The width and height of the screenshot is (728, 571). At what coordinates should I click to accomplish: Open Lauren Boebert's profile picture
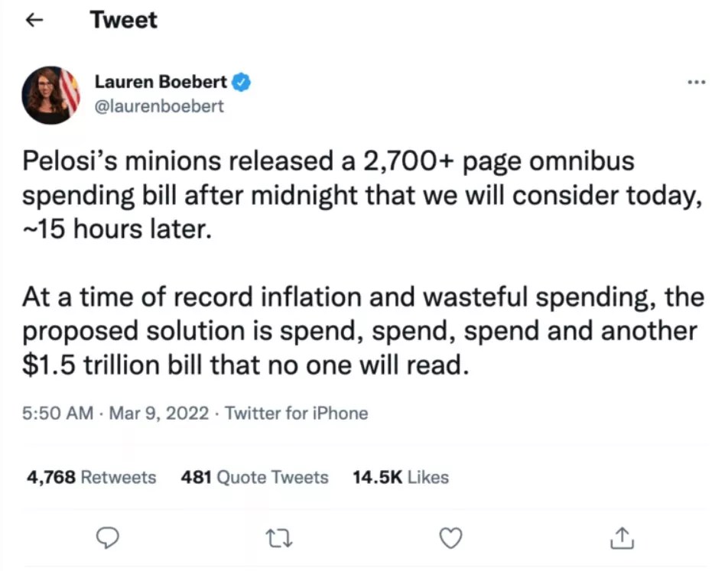coord(50,95)
